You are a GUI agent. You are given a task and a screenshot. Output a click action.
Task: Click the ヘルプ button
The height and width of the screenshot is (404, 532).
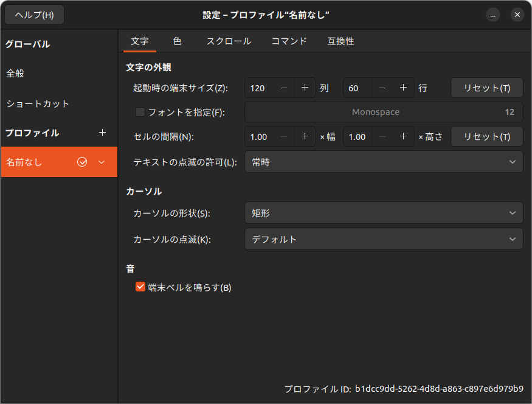tap(35, 15)
